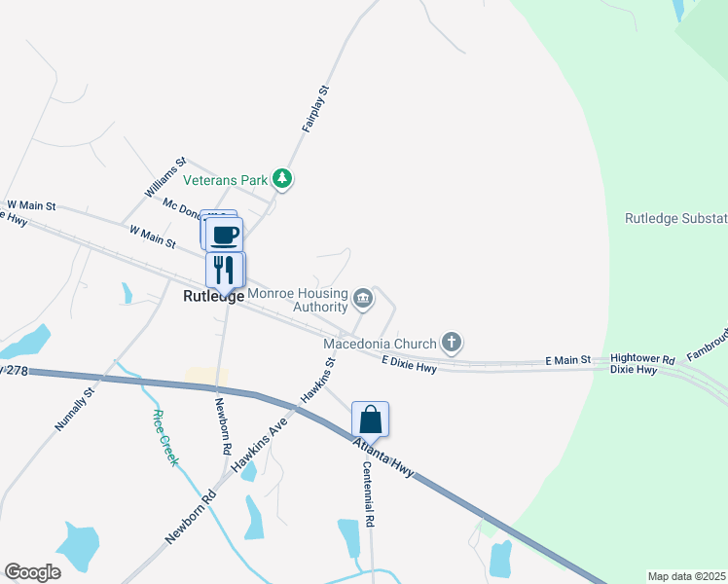The width and height of the screenshot is (728, 584).
Task: Select the Rice Creek label
Action: tap(165, 438)
